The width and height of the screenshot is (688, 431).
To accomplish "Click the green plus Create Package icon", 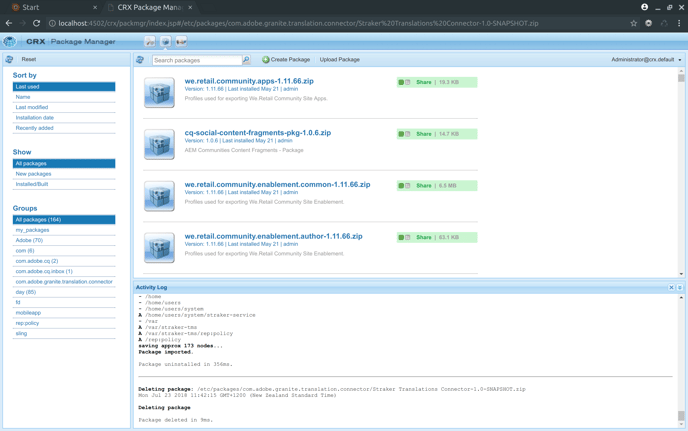I will pyautogui.click(x=265, y=60).
